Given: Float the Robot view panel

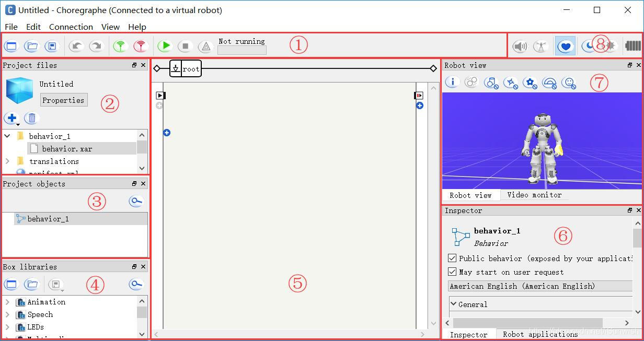Looking at the screenshot, I should (630, 65).
